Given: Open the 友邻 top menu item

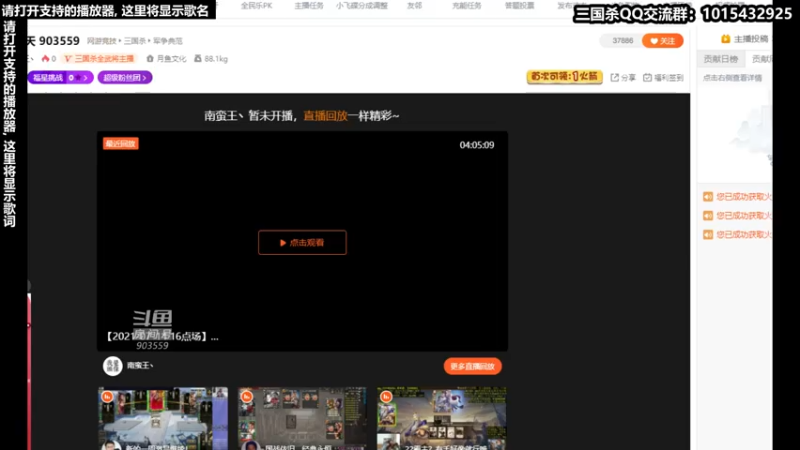Looking at the screenshot, I should click(414, 6).
